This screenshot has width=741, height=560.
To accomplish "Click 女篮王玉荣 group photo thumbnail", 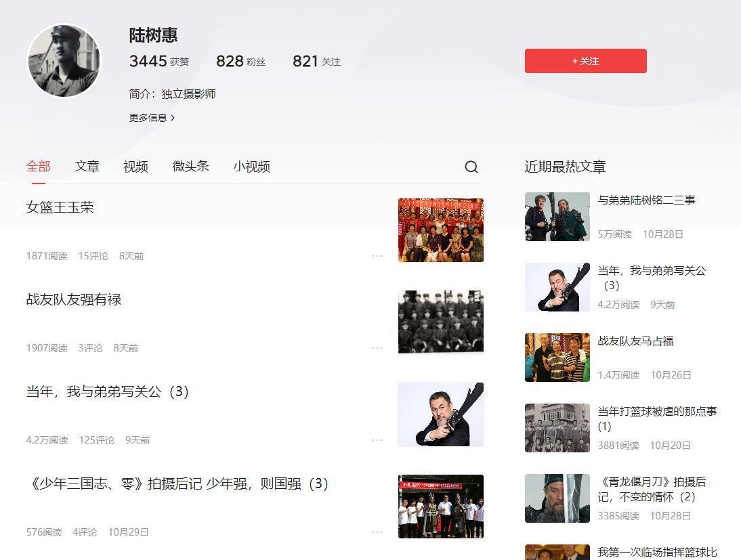I will [440, 230].
